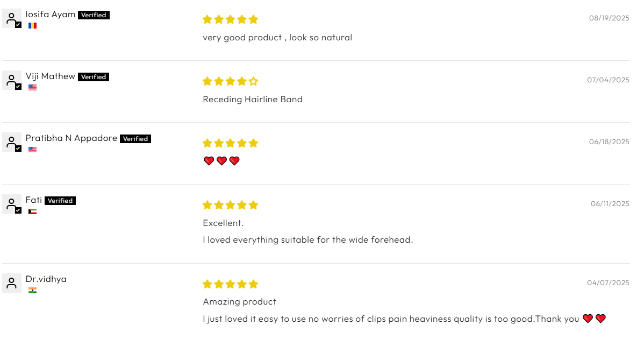
Task: Click the flag icon under Fati
Action: (32, 211)
